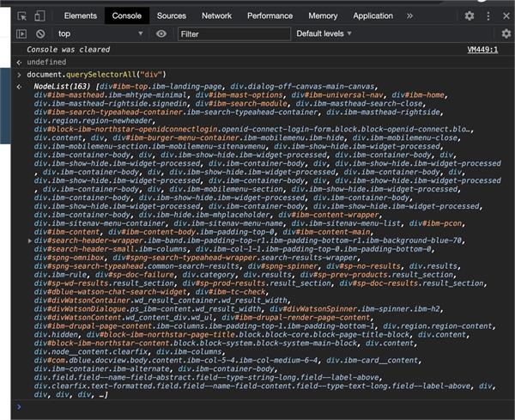515x420 pixels.
Task: Click div#ibm-tc-check node
Action: [x=230, y=292]
